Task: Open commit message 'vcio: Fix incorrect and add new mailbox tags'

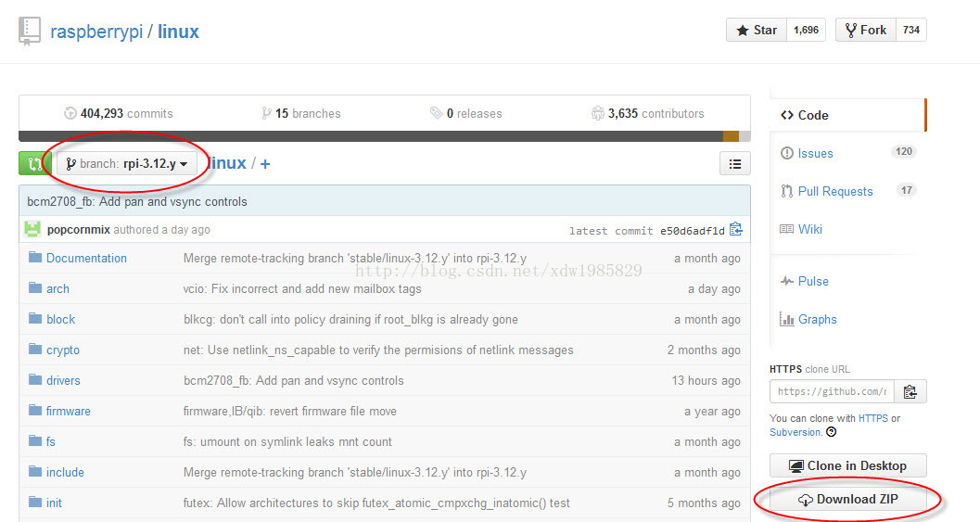Action: pos(302,289)
